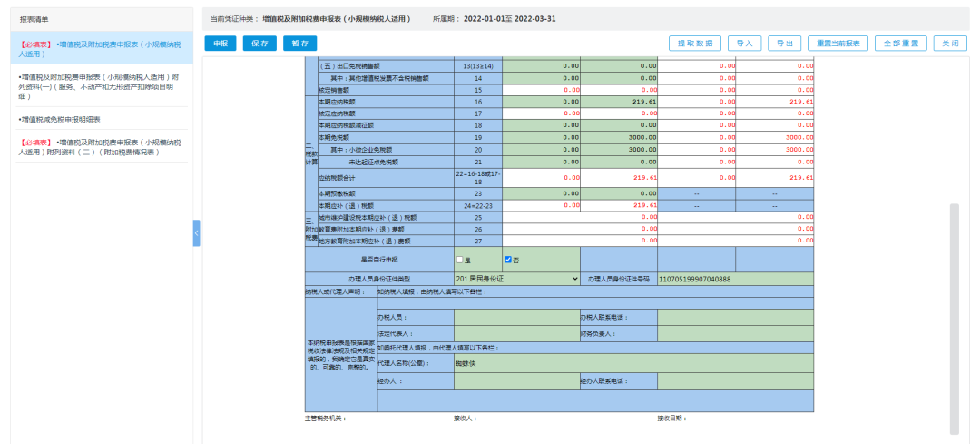Open the 办理人员身份证件类型 dropdown

pyautogui.click(x=517, y=278)
